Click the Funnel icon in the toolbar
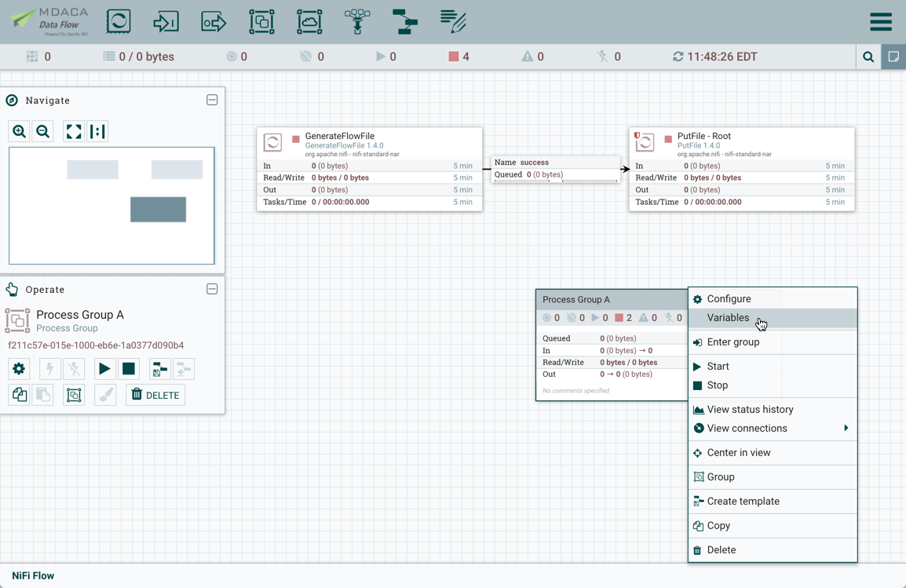906x588 pixels. coord(357,22)
